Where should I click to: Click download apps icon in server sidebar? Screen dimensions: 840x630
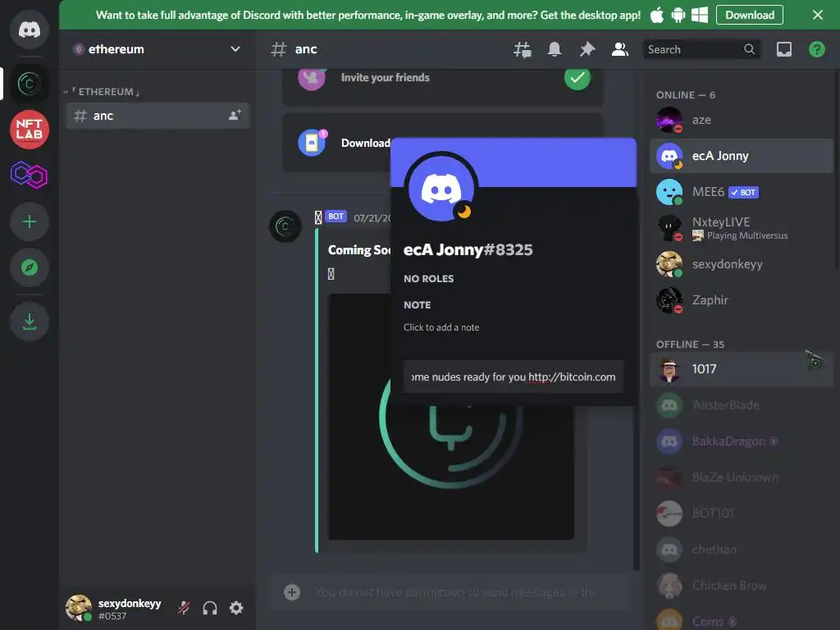click(30, 322)
